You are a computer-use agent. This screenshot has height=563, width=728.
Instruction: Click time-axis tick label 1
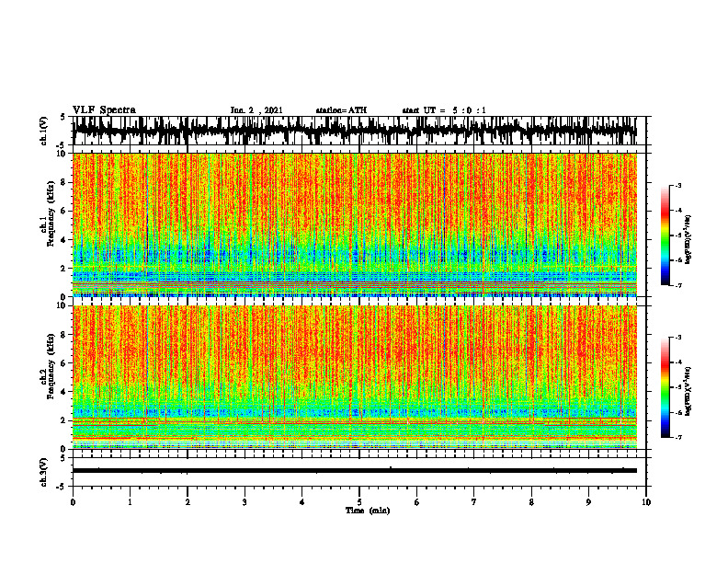click(130, 502)
